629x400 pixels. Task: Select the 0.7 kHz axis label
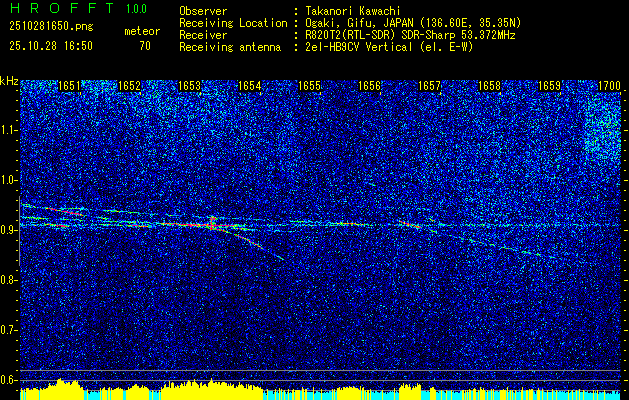(9, 329)
